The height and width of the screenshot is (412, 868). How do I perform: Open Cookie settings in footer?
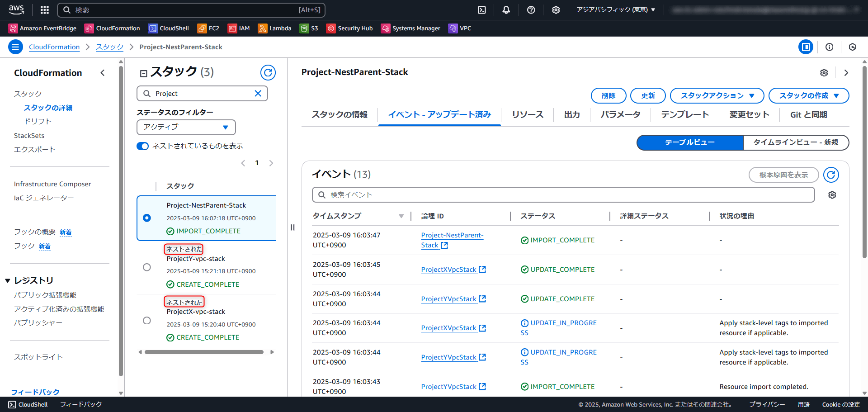click(x=841, y=404)
